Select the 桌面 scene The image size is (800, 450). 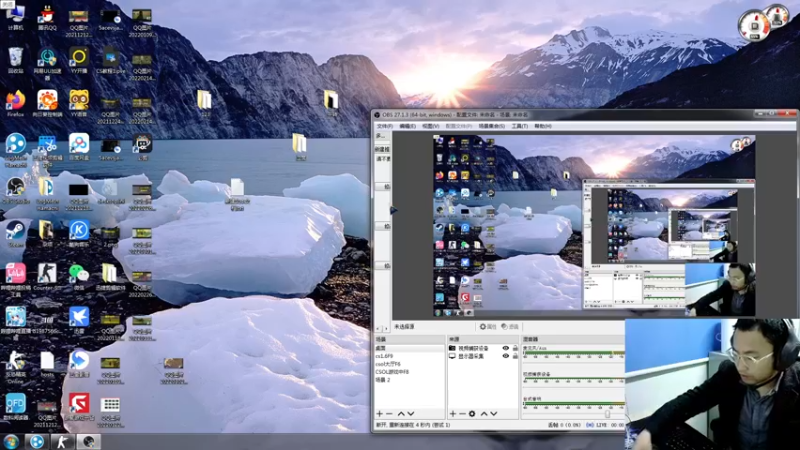pyautogui.click(x=409, y=348)
